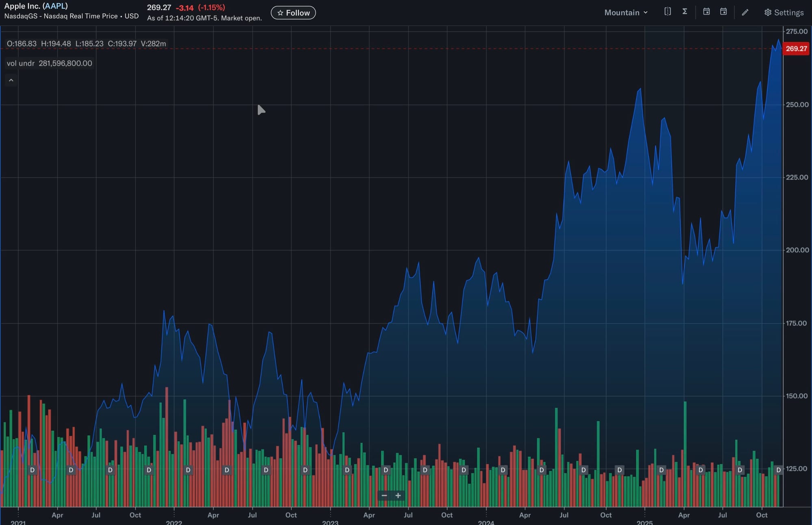
Task: Follow Apple Inc. stock
Action: click(293, 13)
